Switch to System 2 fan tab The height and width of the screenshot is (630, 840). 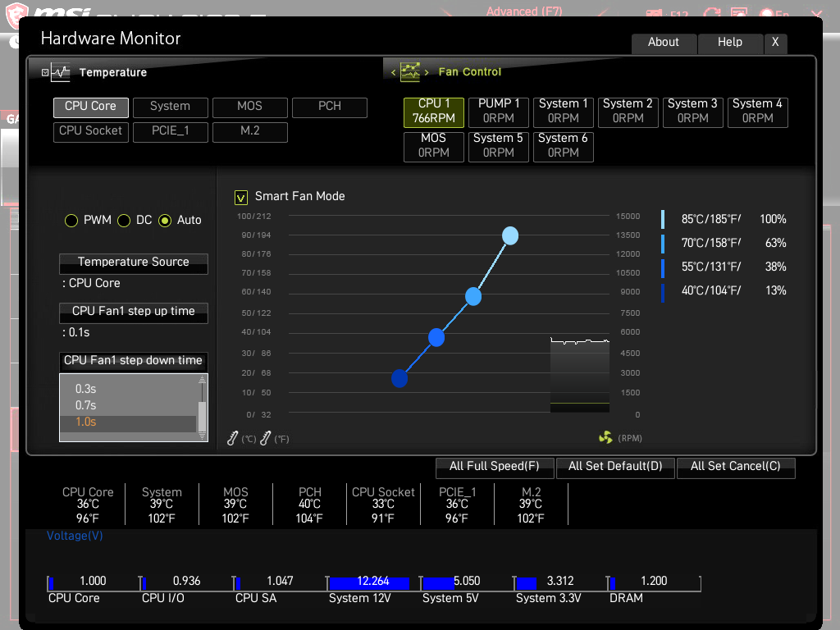(x=628, y=112)
